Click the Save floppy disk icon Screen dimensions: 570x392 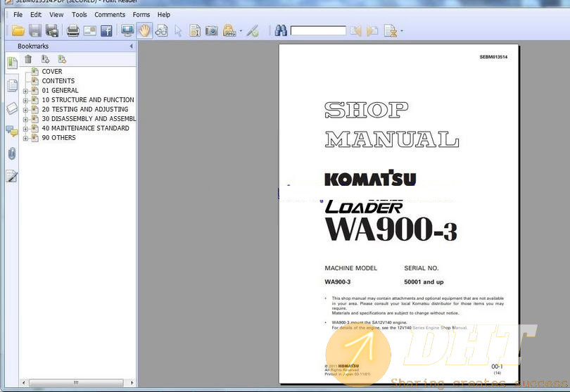point(35,31)
